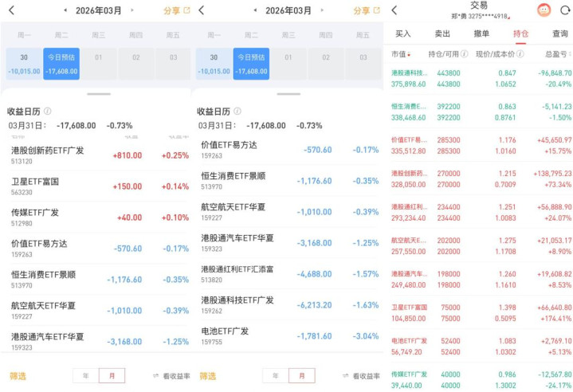Image resolution: width=573 pixels, height=392 pixels.
Task: Open 卫星ETF富国 holding with 104,850.00 value
Action: [x=481, y=312]
